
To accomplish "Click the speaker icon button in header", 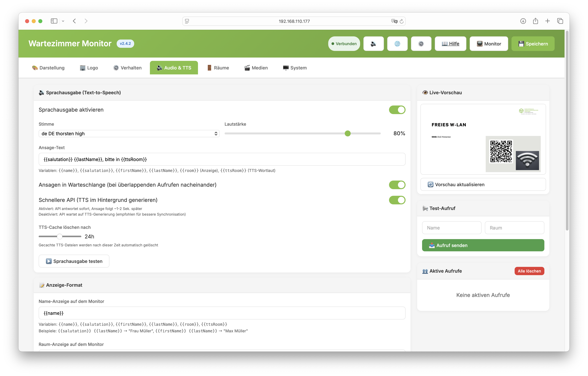I will pos(373,44).
